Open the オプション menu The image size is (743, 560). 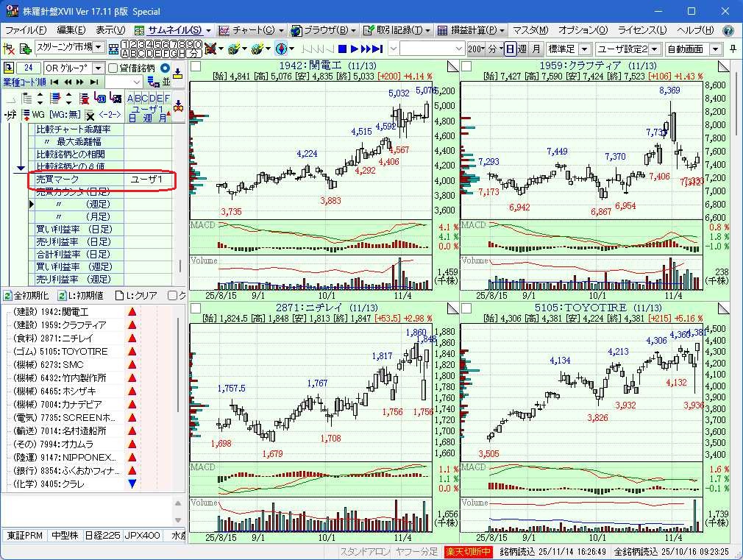click(x=583, y=30)
